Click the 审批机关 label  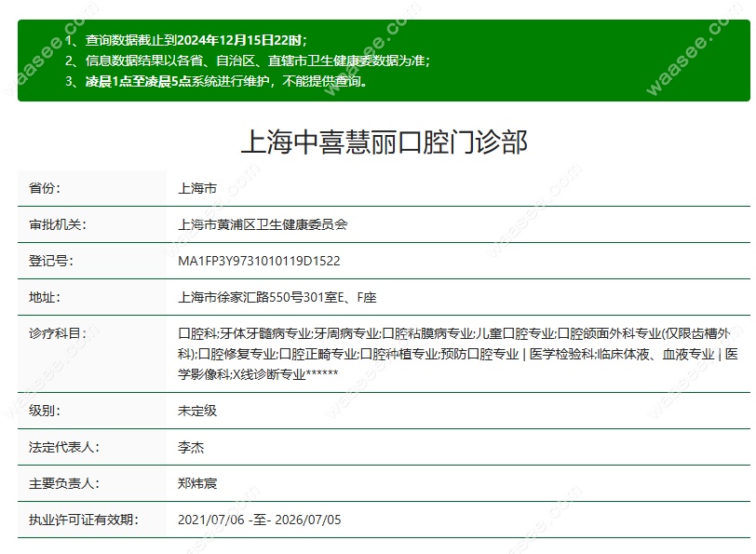[x=58, y=224]
